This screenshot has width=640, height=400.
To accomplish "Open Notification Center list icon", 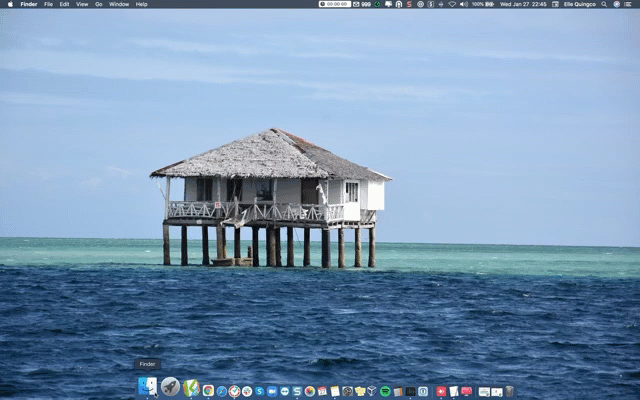I will click(628, 4).
